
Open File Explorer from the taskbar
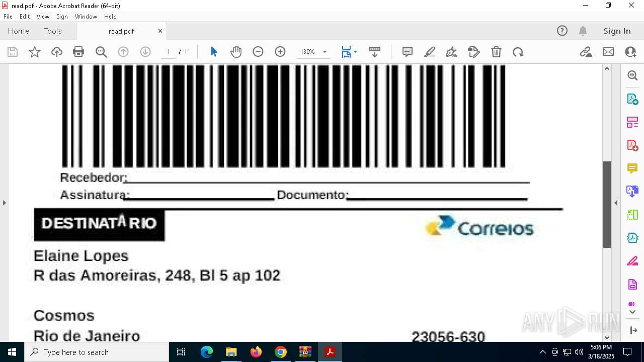pos(231,352)
